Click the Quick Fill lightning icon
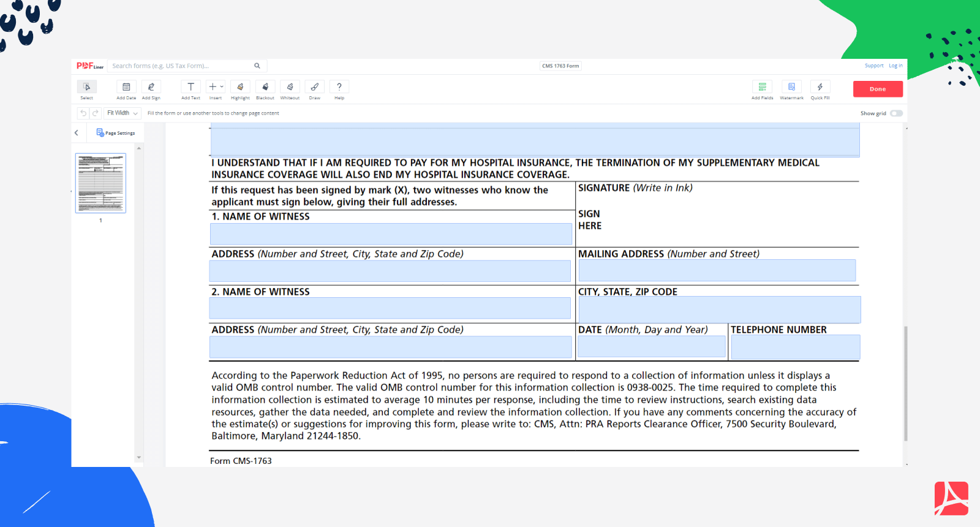The width and height of the screenshot is (980, 527). (x=820, y=87)
